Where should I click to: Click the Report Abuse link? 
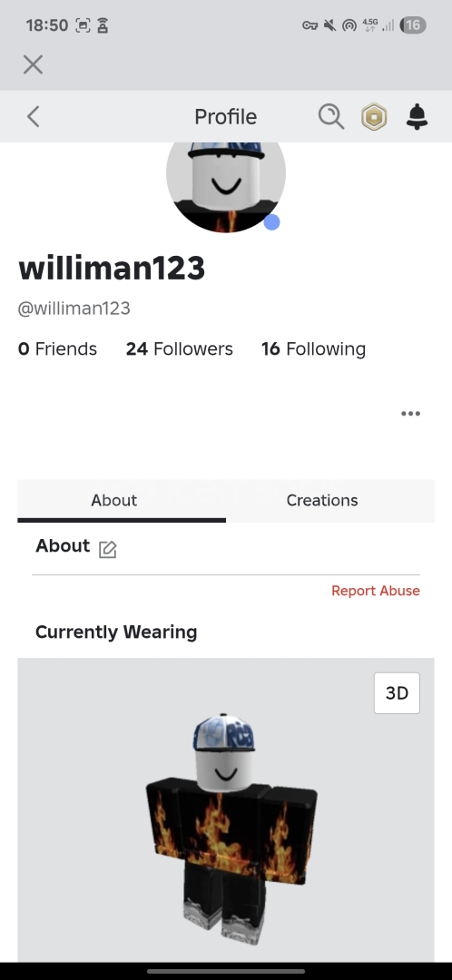coord(375,591)
